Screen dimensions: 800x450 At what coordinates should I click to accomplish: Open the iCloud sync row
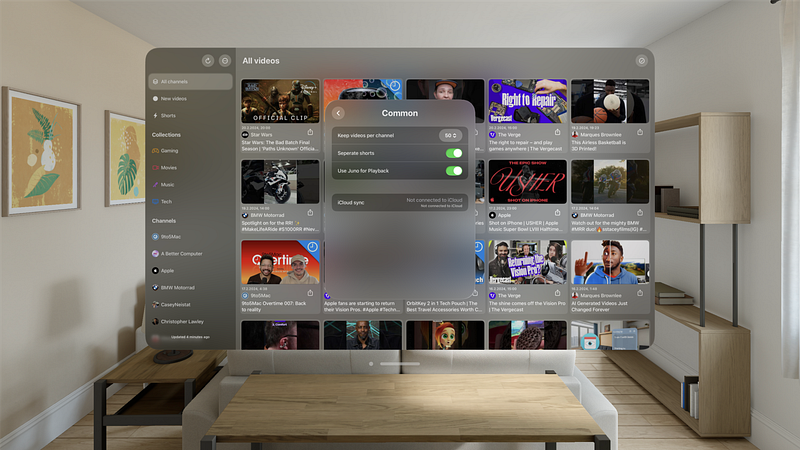click(399, 203)
